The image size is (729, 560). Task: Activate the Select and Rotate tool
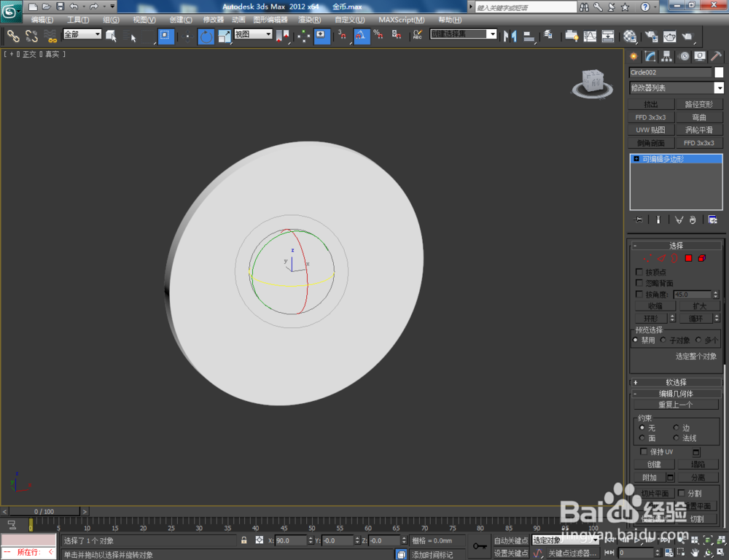[x=207, y=36]
